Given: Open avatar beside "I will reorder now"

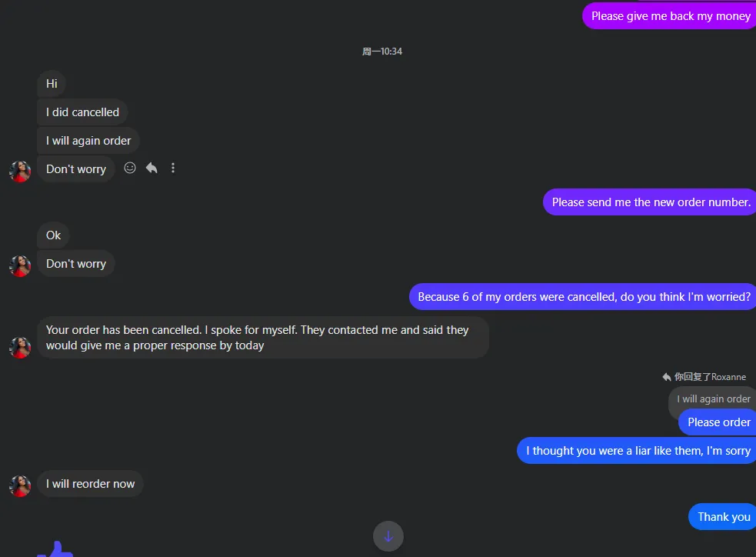Looking at the screenshot, I should 20,485.
